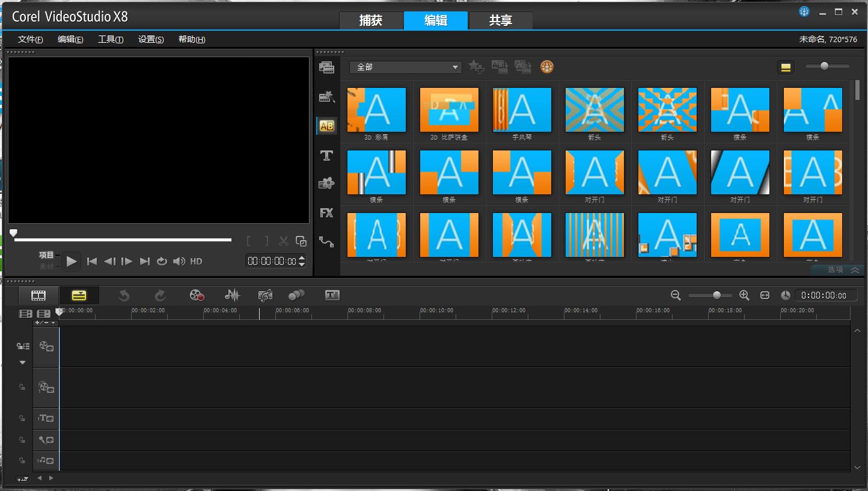Select the 3D 比萨饼盒 transition thumbnail
The width and height of the screenshot is (868, 491).
click(449, 110)
